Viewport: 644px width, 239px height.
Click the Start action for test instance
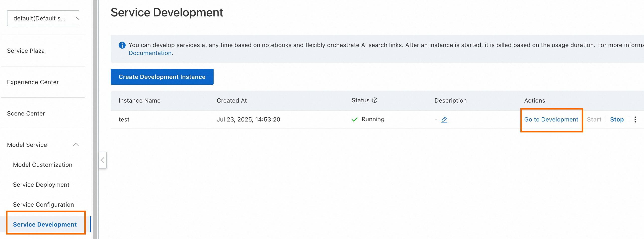(x=594, y=119)
